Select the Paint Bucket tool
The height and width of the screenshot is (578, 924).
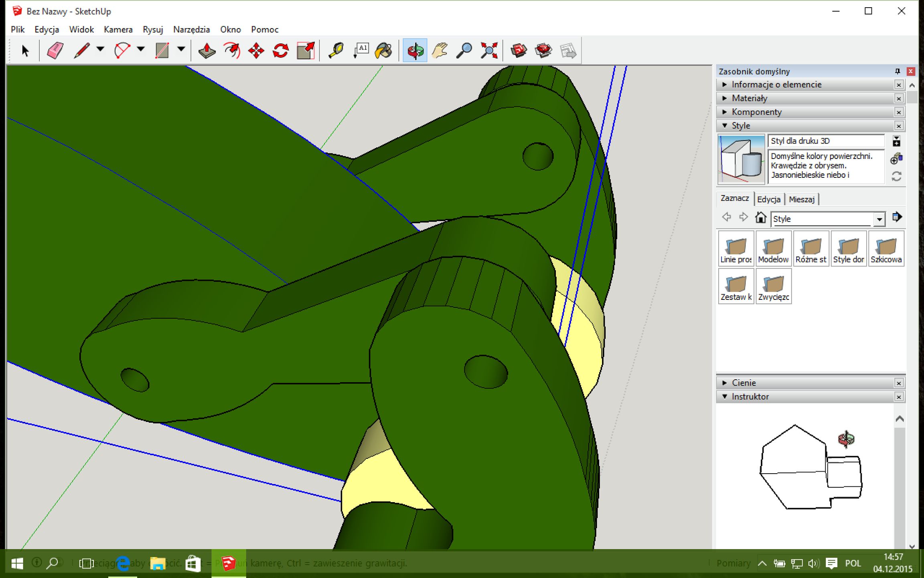[384, 51]
